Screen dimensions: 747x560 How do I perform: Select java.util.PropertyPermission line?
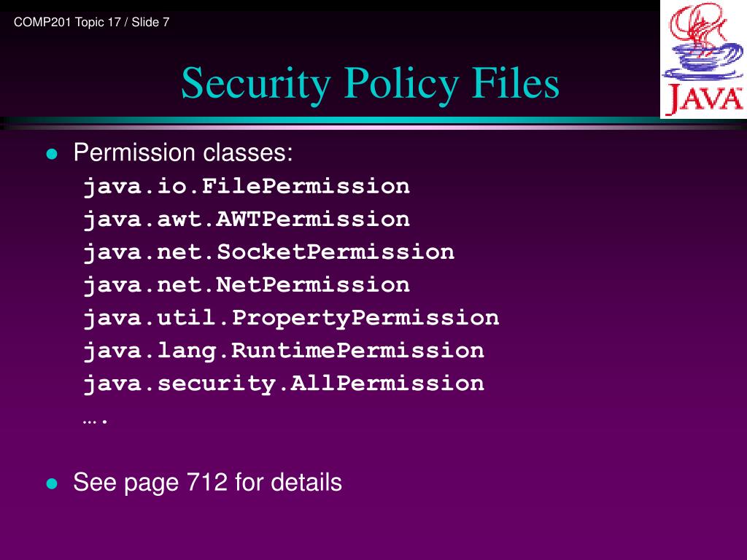pyautogui.click(x=291, y=318)
